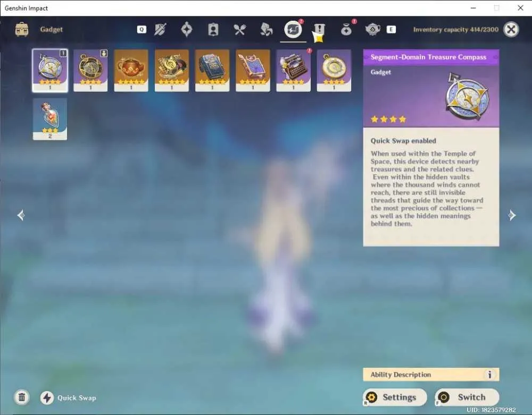This screenshot has height=415, width=532.
Task: Click the trash can delete icon
Action: pos(22,397)
